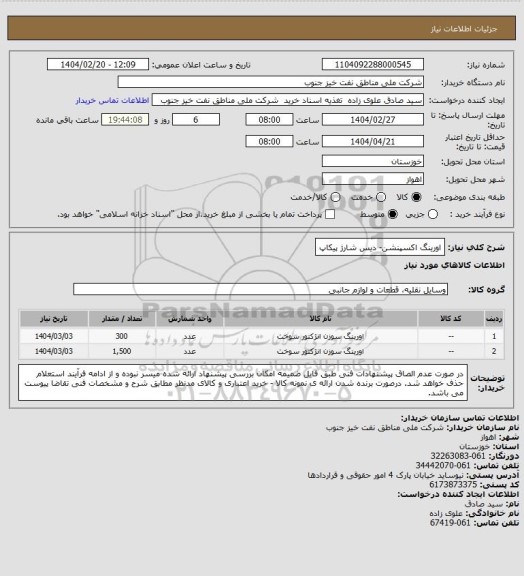The height and width of the screenshot is (576, 524).
Task: Select the خدمت radio button
Action: [381, 197]
